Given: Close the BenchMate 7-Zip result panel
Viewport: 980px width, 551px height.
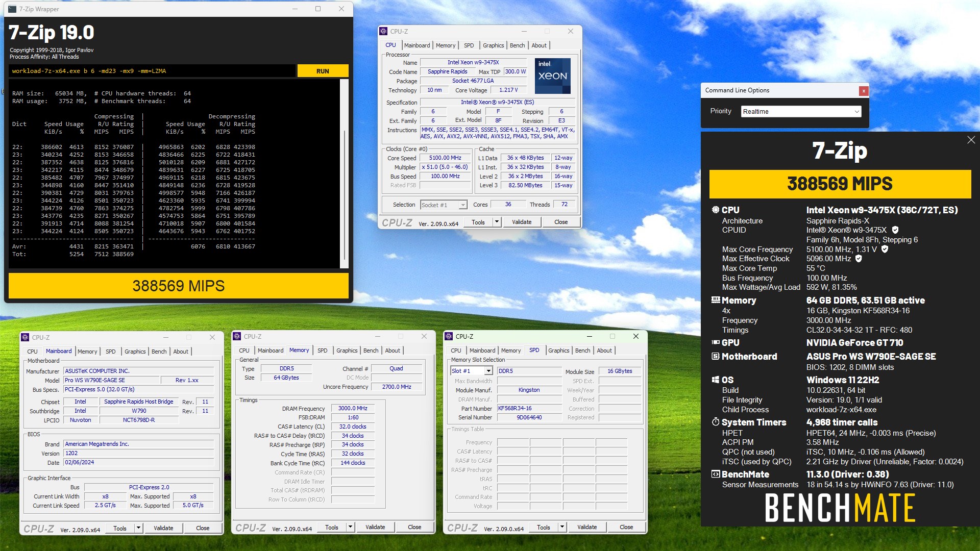Looking at the screenshot, I should click(x=971, y=140).
